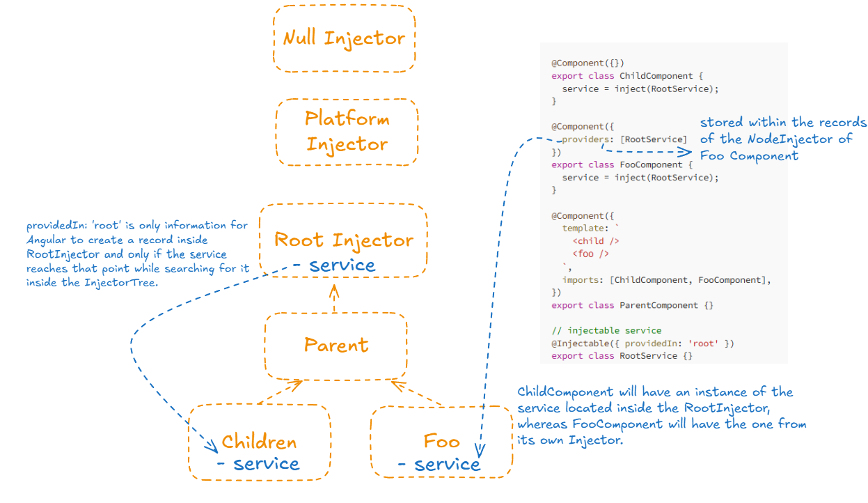The height and width of the screenshot is (503, 868).
Task: Click the arrow between Parent and Root Injector
Action: (x=334, y=299)
